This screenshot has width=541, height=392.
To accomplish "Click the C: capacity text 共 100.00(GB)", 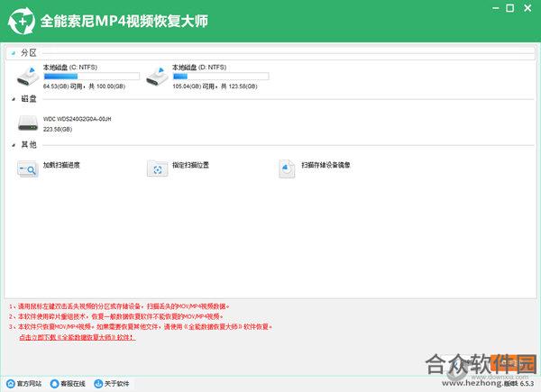I will click(x=107, y=87).
